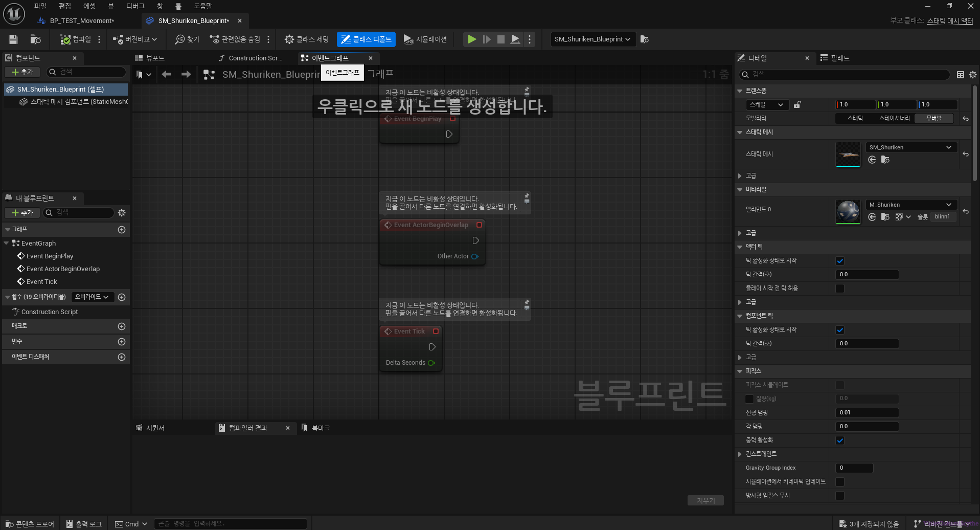Screen dimensions: 980x530
Task: Open the 찾기 find tool
Action: [x=187, y=39]
